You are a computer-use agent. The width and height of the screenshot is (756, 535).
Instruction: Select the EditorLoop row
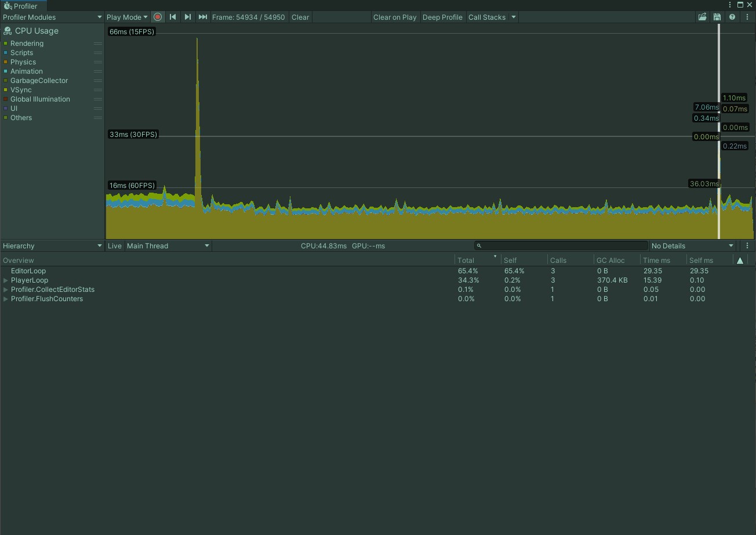(x=378, y=271)
